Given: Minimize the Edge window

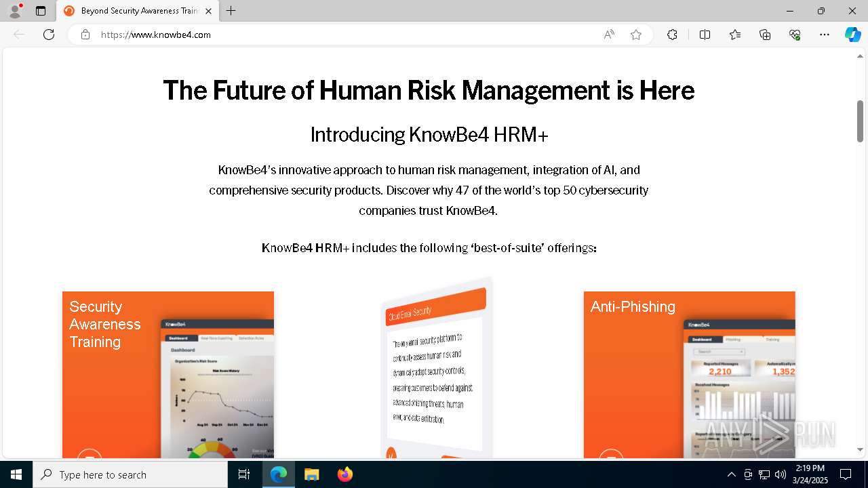Looking at the screenshot, I should point(790,11).
